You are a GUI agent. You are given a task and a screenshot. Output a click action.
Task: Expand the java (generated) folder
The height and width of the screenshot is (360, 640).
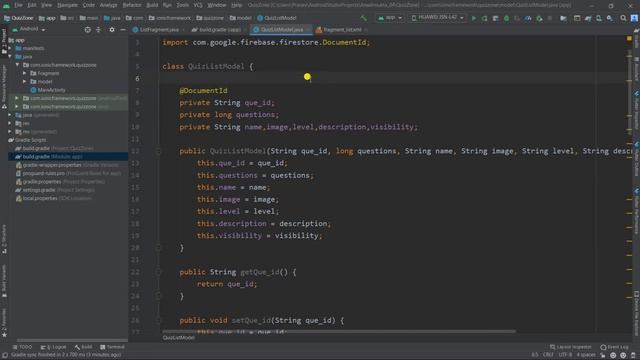coord(10,115)
